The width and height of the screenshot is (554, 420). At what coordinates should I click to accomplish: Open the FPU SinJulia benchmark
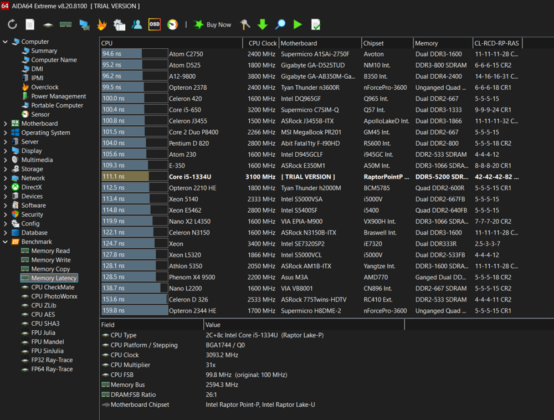[x=47, y=351]
